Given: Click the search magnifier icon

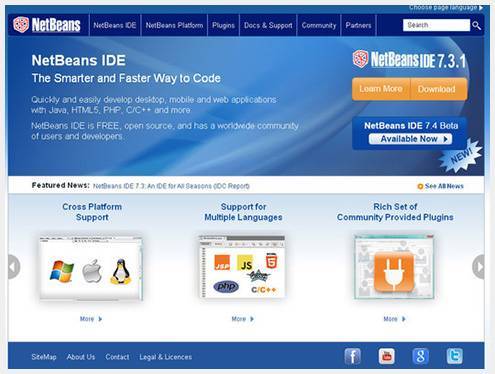Looking at the screenshot, I should [476, 25].
